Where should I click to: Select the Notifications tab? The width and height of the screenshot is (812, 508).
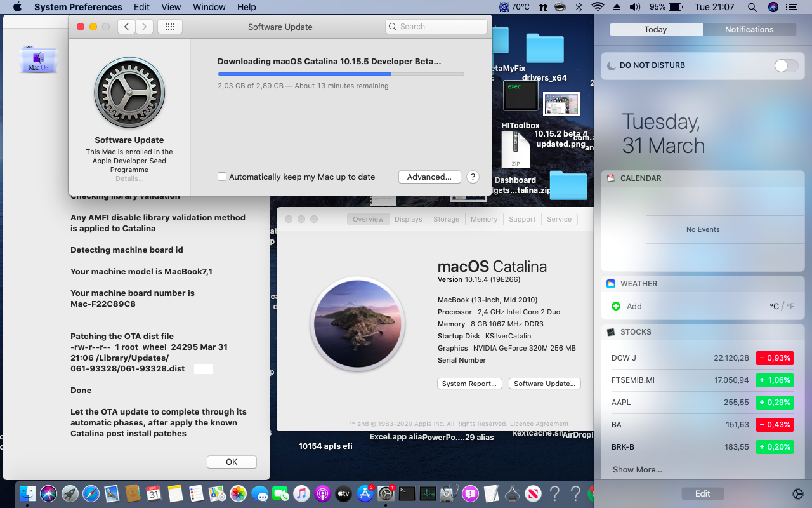pyautogui.click(x=749, y=29)
